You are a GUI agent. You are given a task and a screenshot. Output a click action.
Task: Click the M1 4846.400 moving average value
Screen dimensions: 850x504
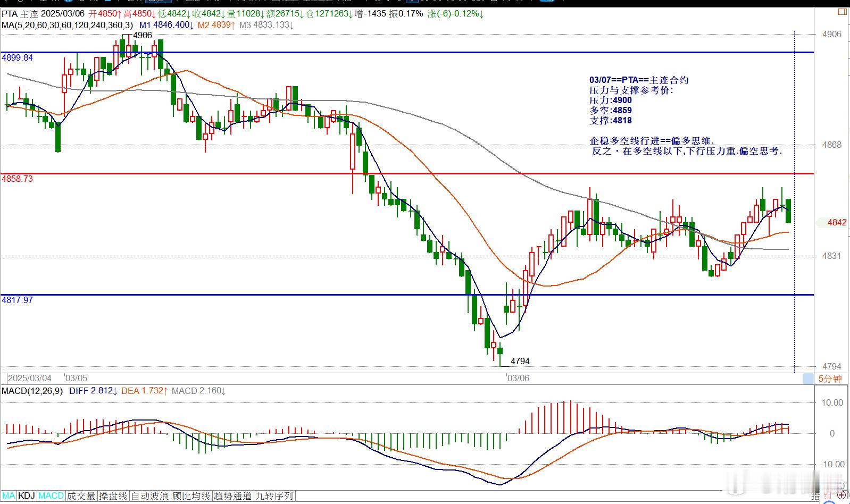point(166,24)
